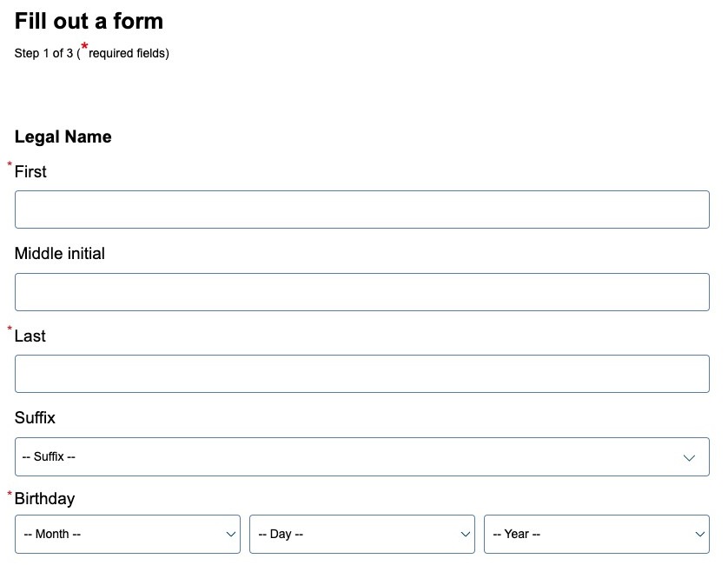Click the "Legal Name" section heading
This screenshot has height=572, width=728.
[63, 136]
